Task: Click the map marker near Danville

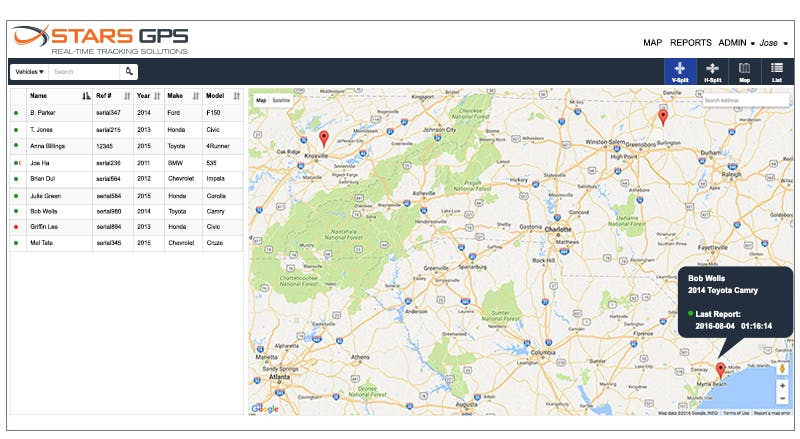Action: click(663, 117)
